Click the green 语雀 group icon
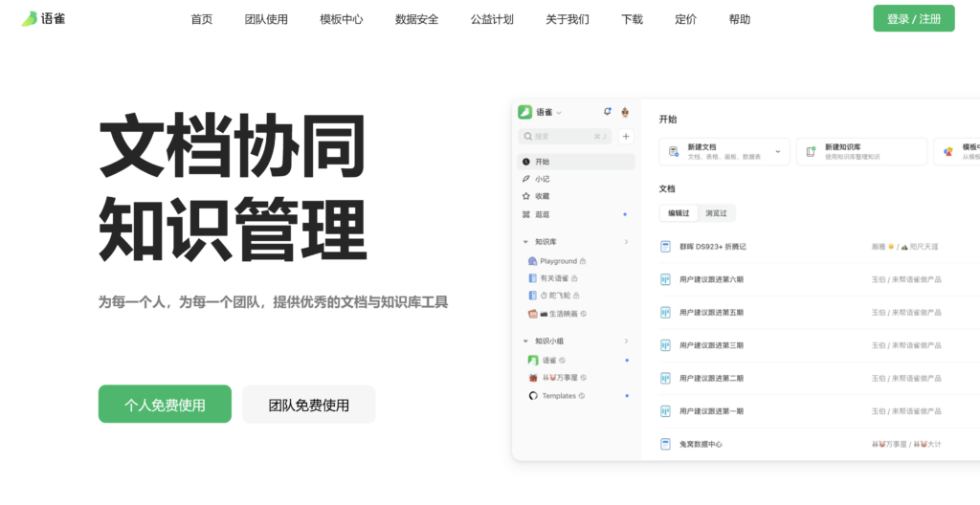Viewport: 980px width, 505px height. (x=533, y=360)
